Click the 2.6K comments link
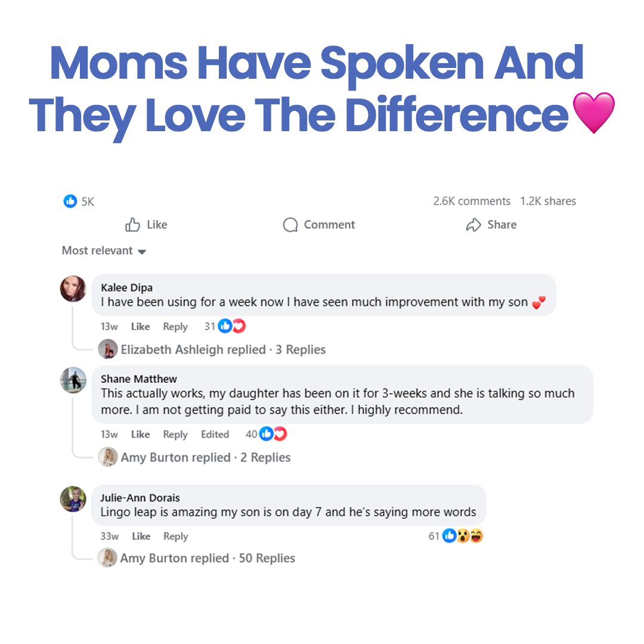 (x=471, y=201)
